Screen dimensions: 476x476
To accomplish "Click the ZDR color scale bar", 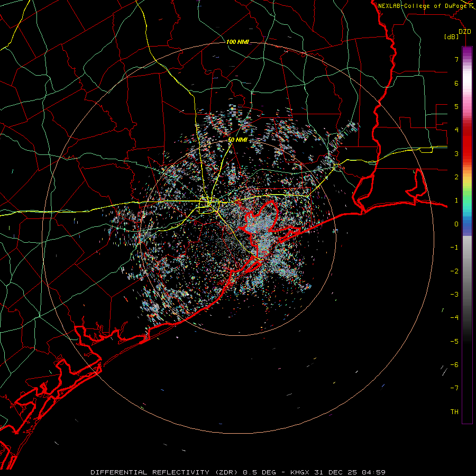I will (467, 235).
